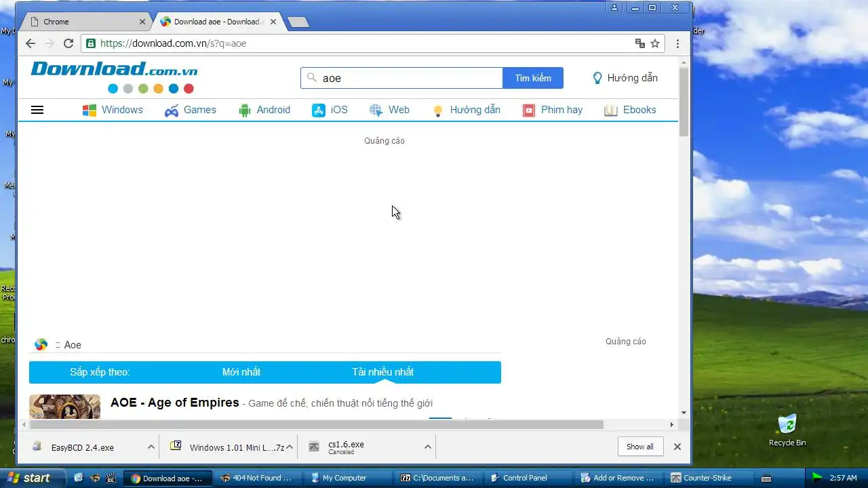Click the horizontal scrollbar thumb
Viewport: 868px width, 488px height.
317,424
